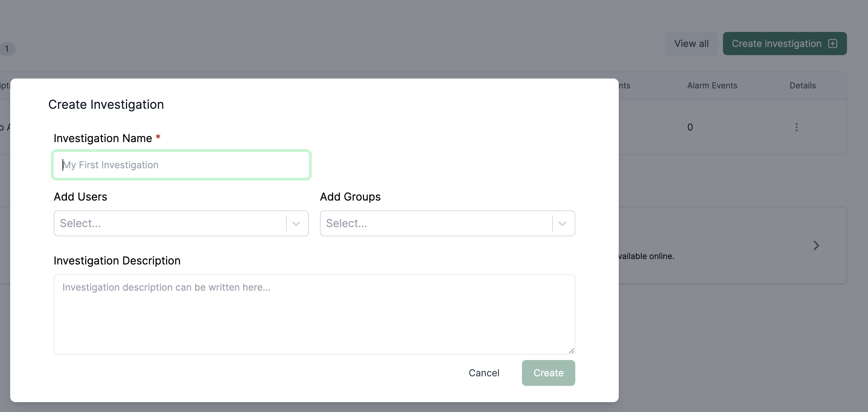Cancel the Create Investigation dialog
The width and height of the screenshot is (868, 412).
click(484, 373)
